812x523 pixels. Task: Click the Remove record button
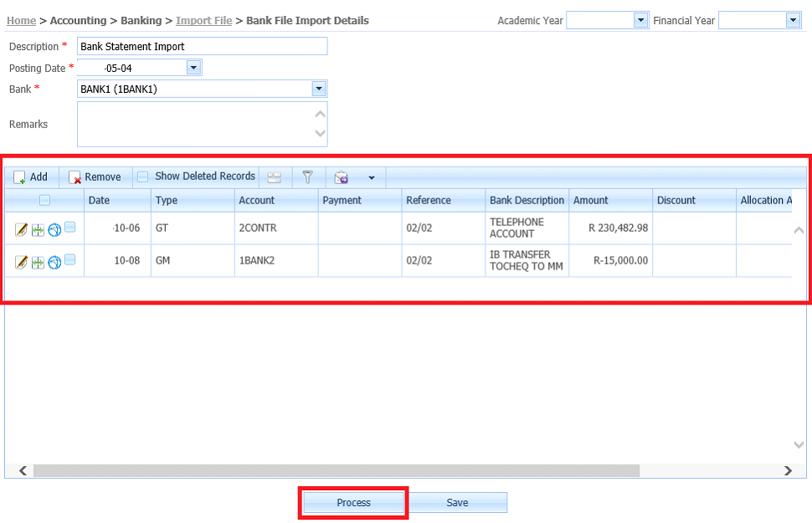[x=95, y=177]
